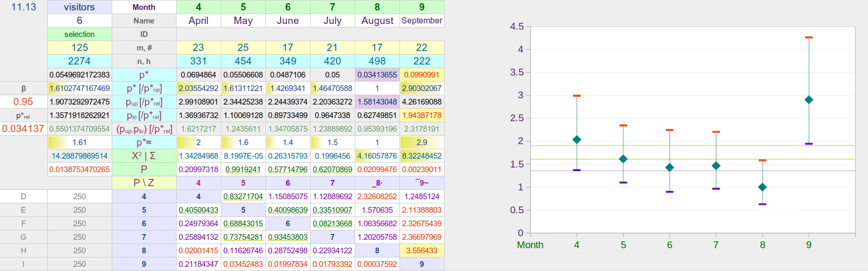Select the April month name cell
The width and height of the screenshot is (868, 271).
(x=198, y=20)
